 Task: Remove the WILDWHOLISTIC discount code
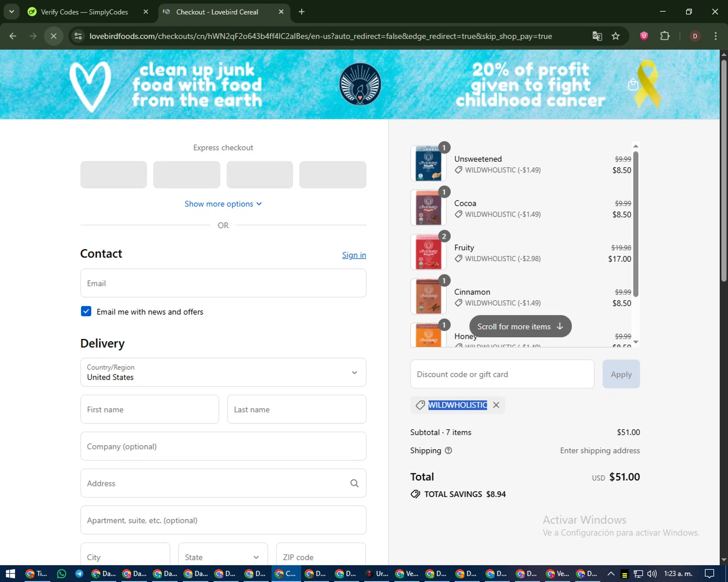pyautogui.click(x=496, y=405)
